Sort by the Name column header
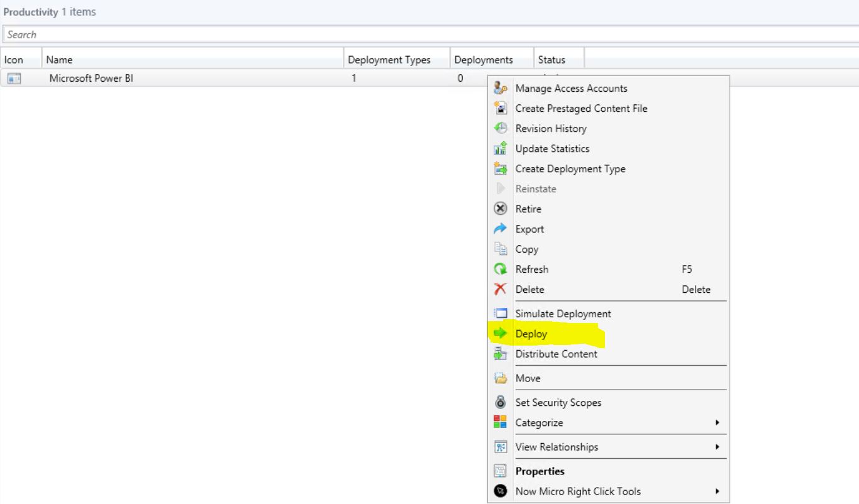 tap(192, 60)
